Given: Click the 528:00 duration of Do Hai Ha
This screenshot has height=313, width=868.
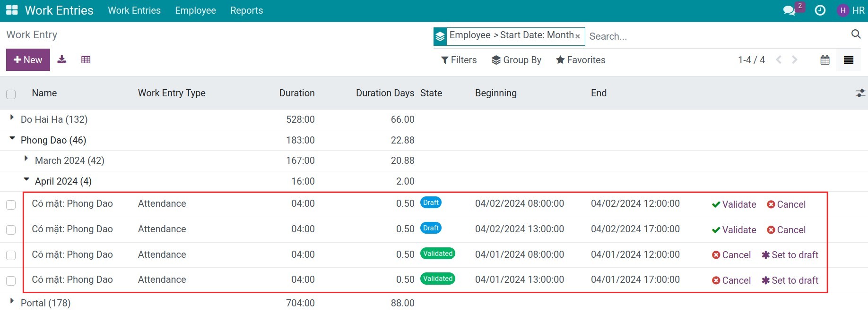Looking at the screenshot, I should click(300, 119).
